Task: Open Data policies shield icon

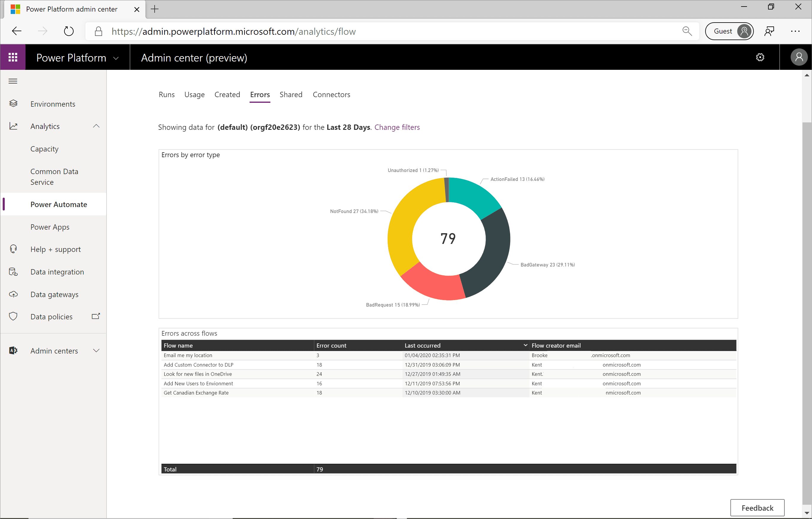Action: point(13,316)
